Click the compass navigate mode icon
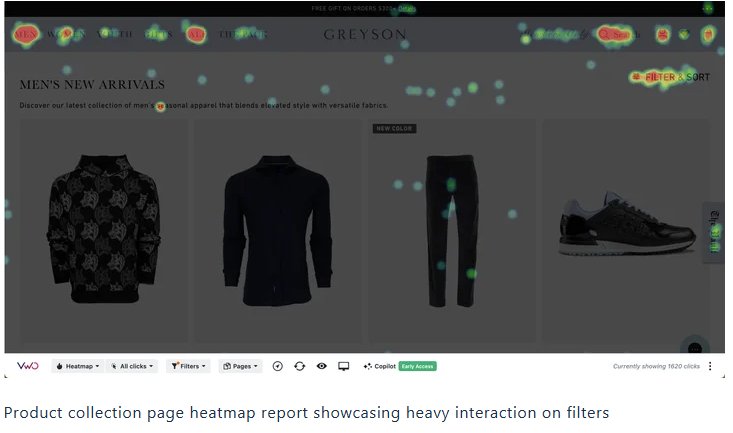Viewport: 733px width, 433px height. click(278, 366)
